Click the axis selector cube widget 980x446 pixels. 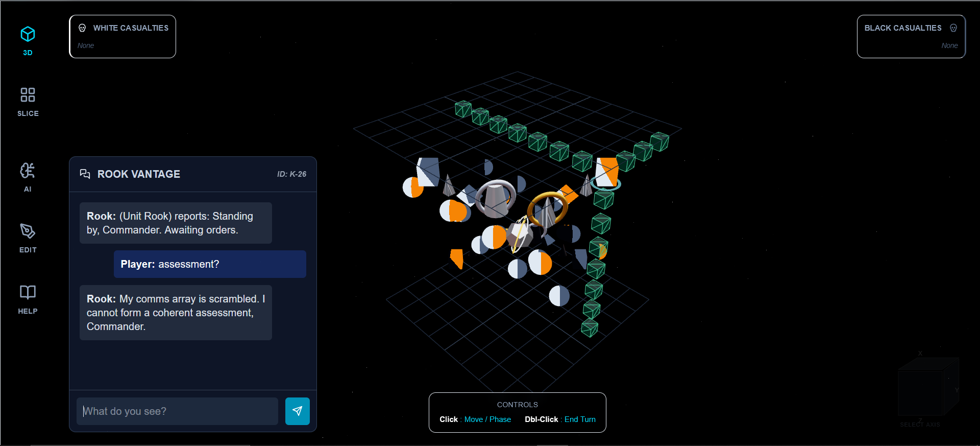pos(927,387)
